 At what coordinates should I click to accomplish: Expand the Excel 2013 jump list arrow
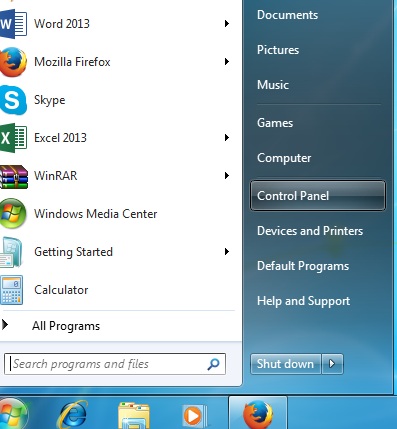click(x=227, y=138)
